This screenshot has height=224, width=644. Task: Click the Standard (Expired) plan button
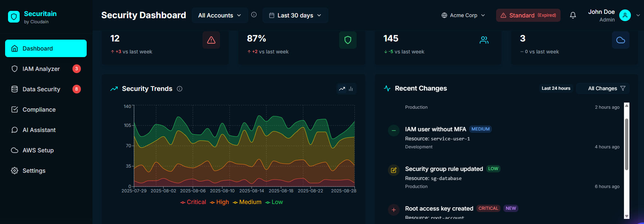pyautogui.click(x=528, y=15)
